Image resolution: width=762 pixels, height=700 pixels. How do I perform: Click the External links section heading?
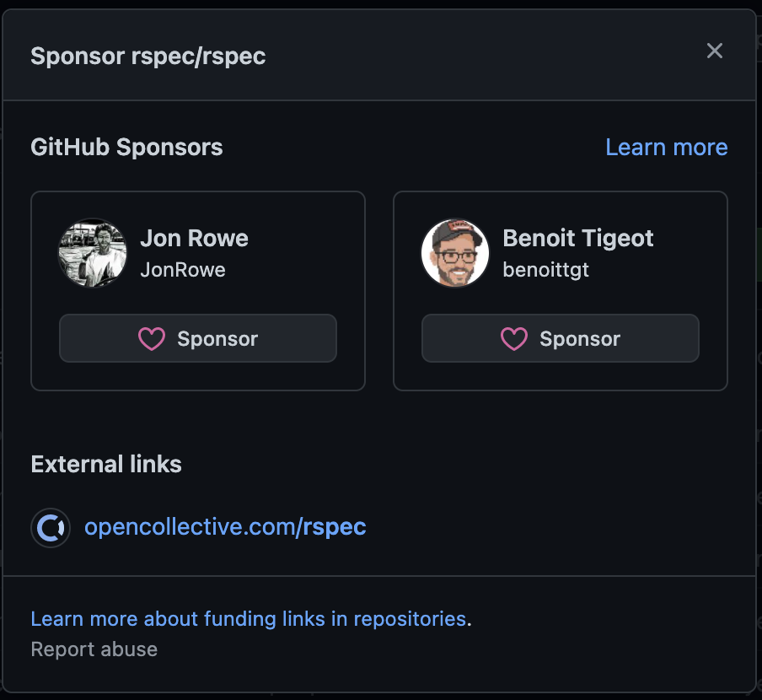tap(106, 464)
